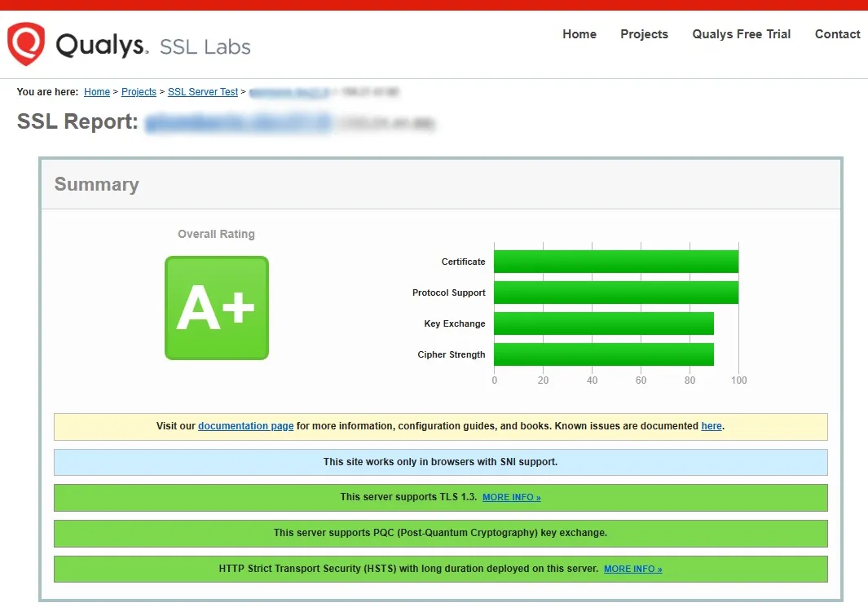Open the Home navigation menu item
Viewport: 868px width, 607px height.
579,34
